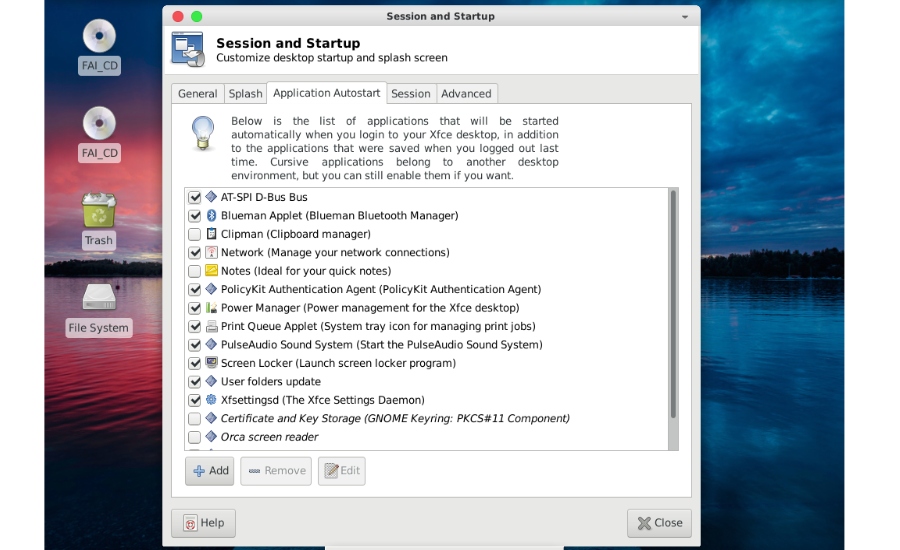900x550 pixels.
Task: Click the green window maximize dot
Action: [x=196, y=16]
